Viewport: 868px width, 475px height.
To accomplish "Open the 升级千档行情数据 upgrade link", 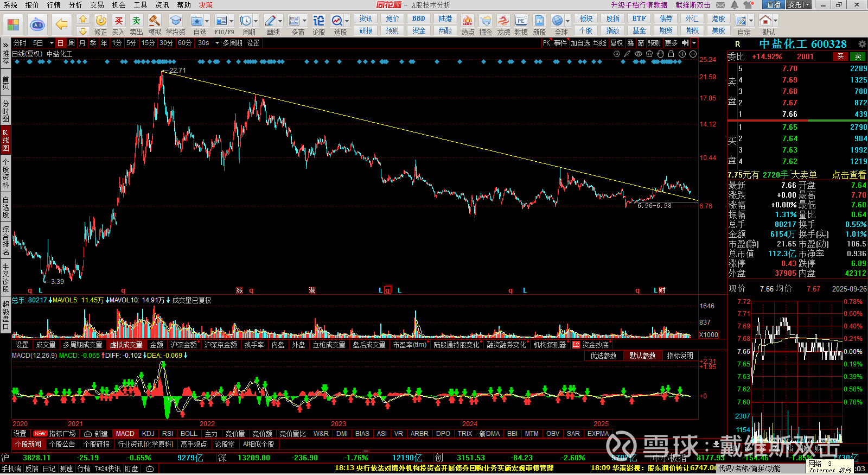I will coord(639,5).
